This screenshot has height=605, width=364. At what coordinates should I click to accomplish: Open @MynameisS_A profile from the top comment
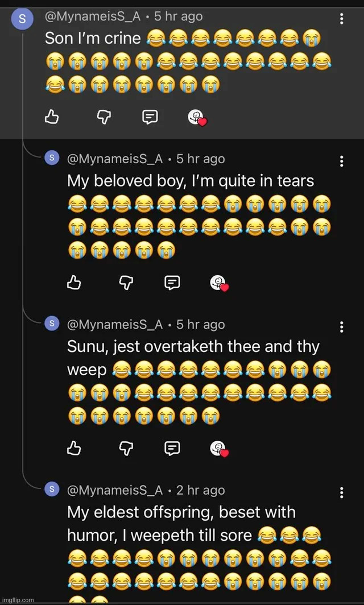92,17
